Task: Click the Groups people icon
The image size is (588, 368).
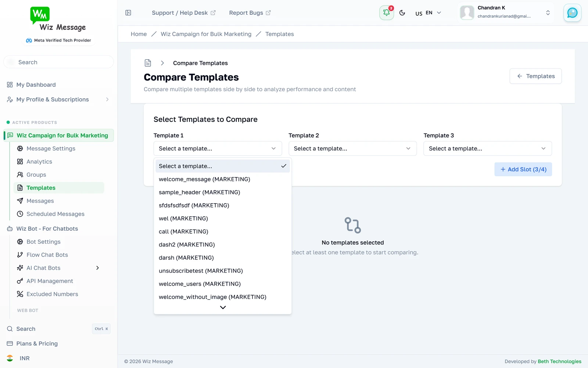Action: tap(20, 174)
